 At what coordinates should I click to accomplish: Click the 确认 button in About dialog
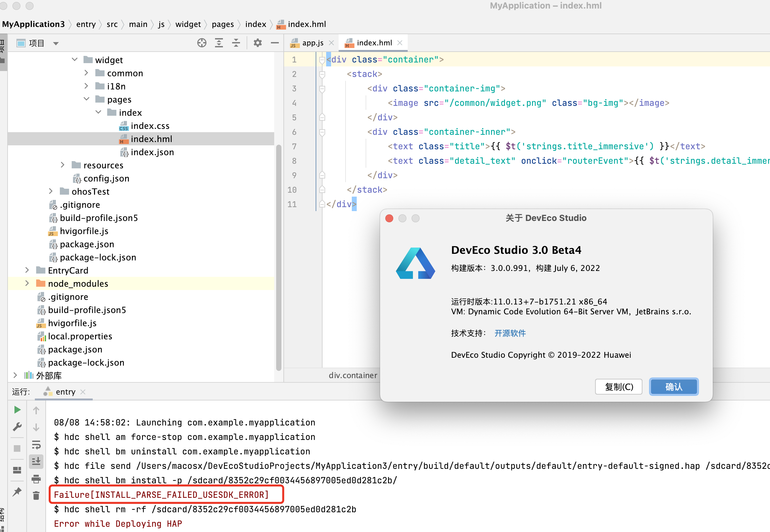pos(674,387)
